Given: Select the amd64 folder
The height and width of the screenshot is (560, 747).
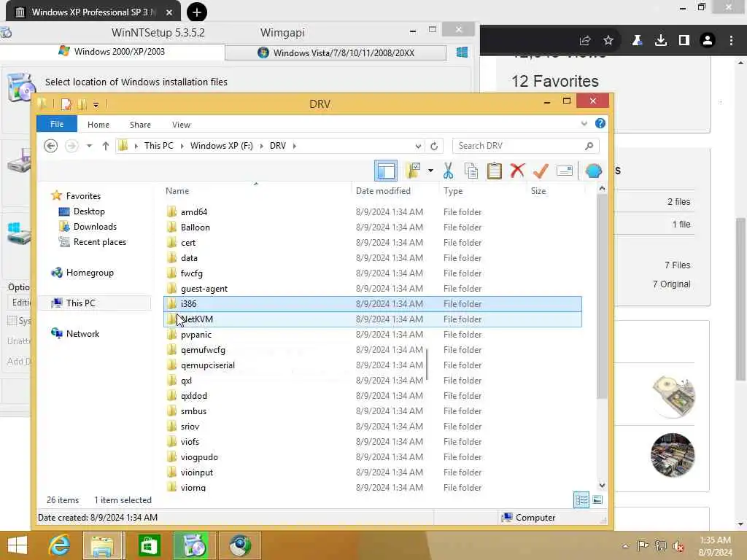Looking at the screenshot, I should (372, 212).
